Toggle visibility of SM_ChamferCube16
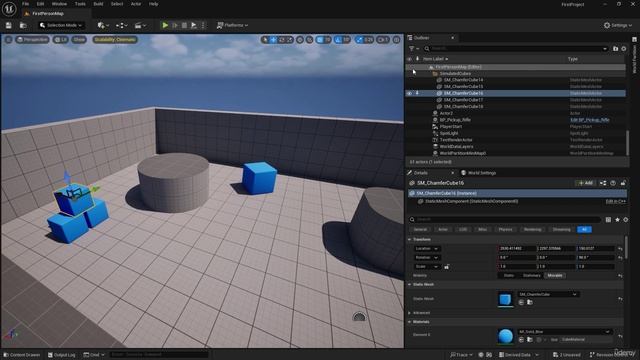This screenshot has height=360, width=640. (x=409, y=93)
